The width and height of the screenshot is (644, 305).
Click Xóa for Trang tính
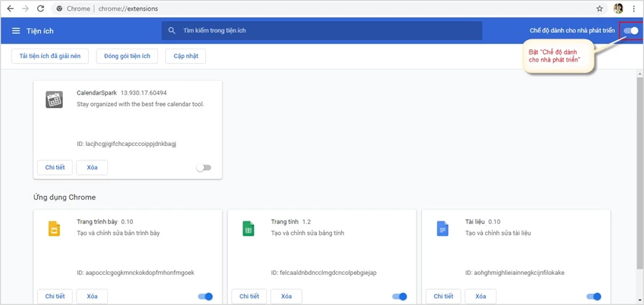[286, 296]
